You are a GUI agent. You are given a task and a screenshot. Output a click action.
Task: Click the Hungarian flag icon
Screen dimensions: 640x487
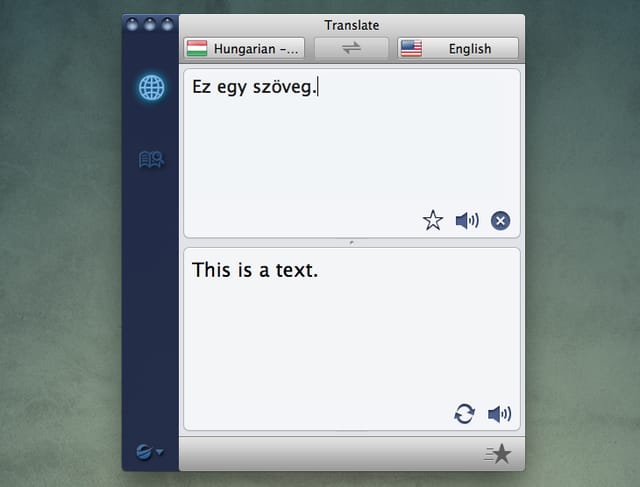coord(197,48)
